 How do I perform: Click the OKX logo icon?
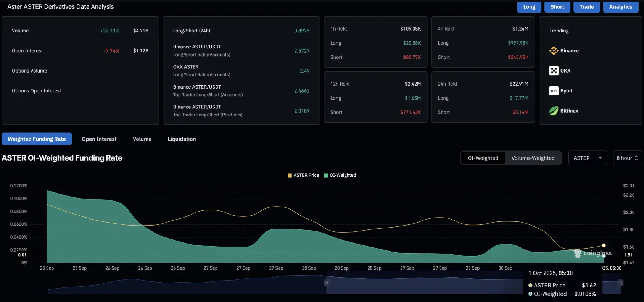pos(554,71)
